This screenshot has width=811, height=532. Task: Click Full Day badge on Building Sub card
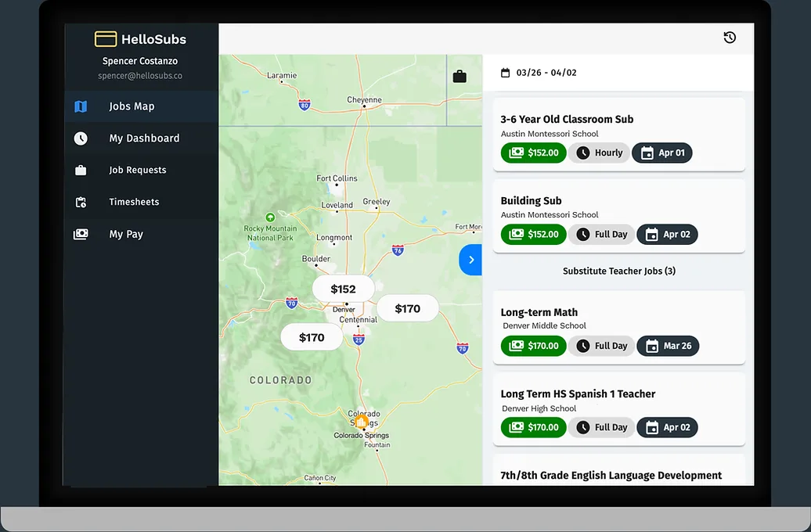(601, 234)
